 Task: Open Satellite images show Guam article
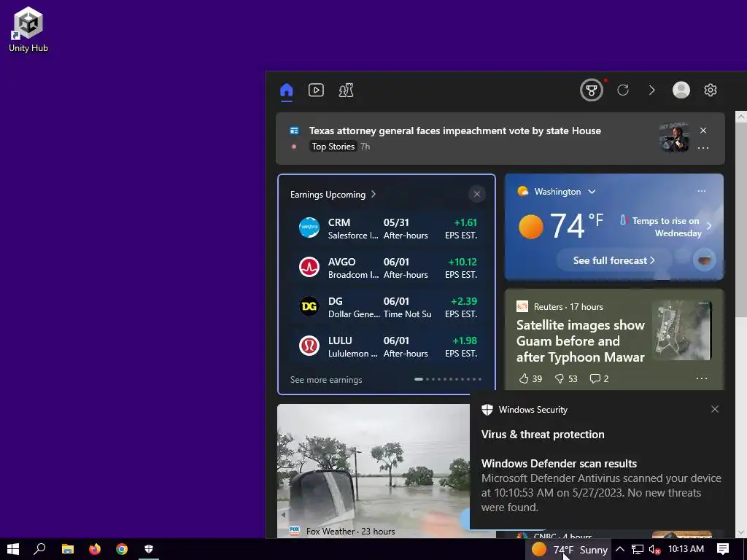click(x=580, y=341)
